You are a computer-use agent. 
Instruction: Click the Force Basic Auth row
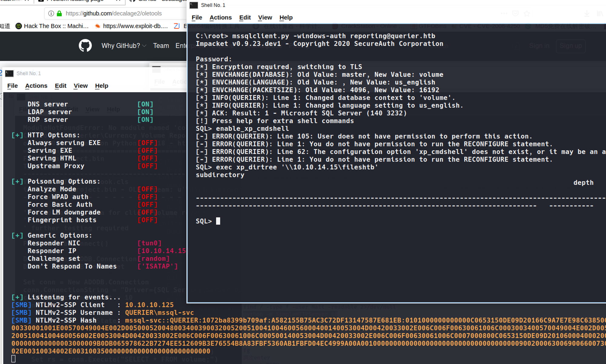pyautogui.click(x=92, y=205)
